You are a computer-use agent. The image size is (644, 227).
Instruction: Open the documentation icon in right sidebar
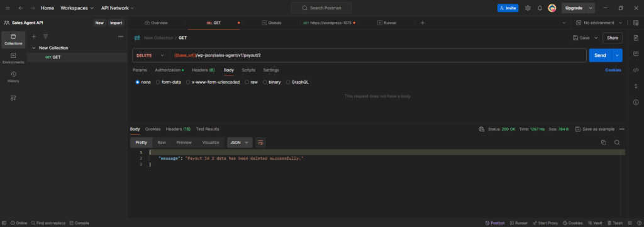pyautogui.click(x=636, y=38)
